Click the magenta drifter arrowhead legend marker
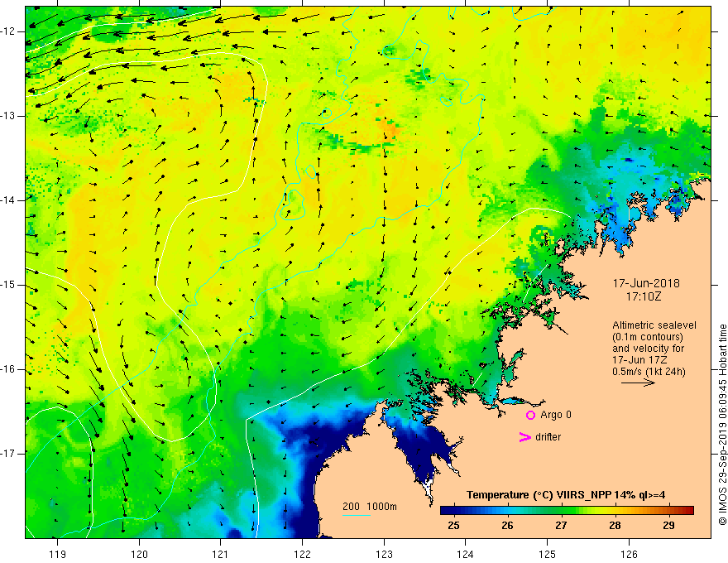 524,437
